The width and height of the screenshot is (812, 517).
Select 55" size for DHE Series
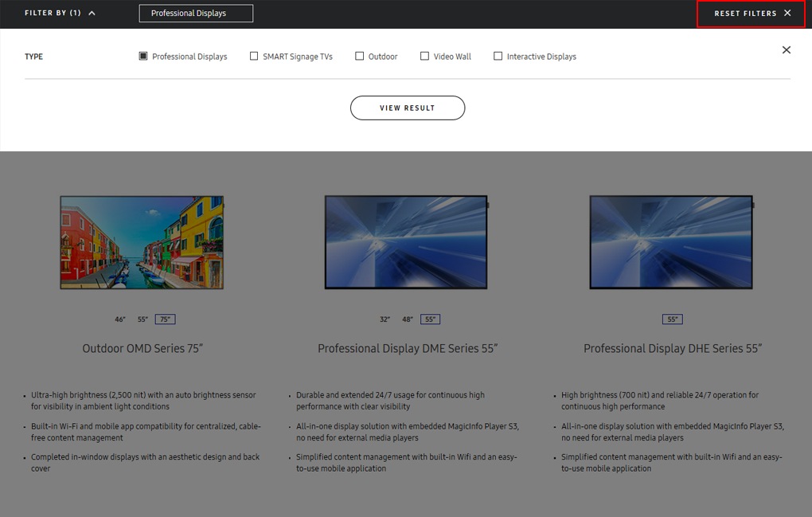click(x=673, y=319)
